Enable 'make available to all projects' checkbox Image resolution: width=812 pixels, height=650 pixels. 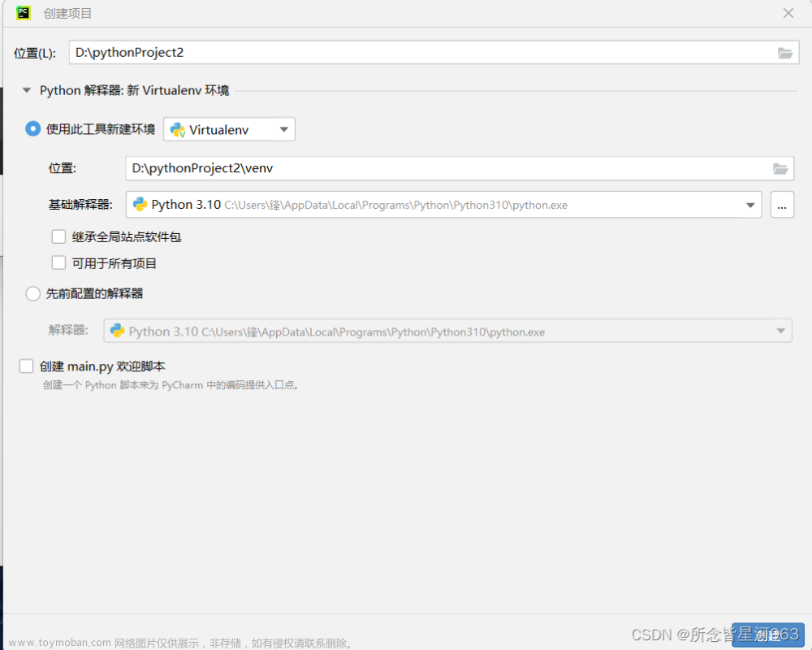pos(58,262)
